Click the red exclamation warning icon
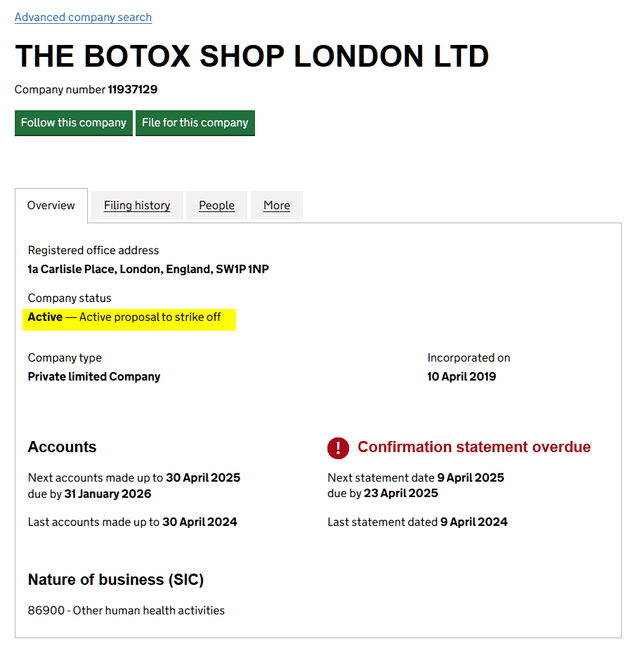This screenshot has width=640, height=660. (338, 447)
